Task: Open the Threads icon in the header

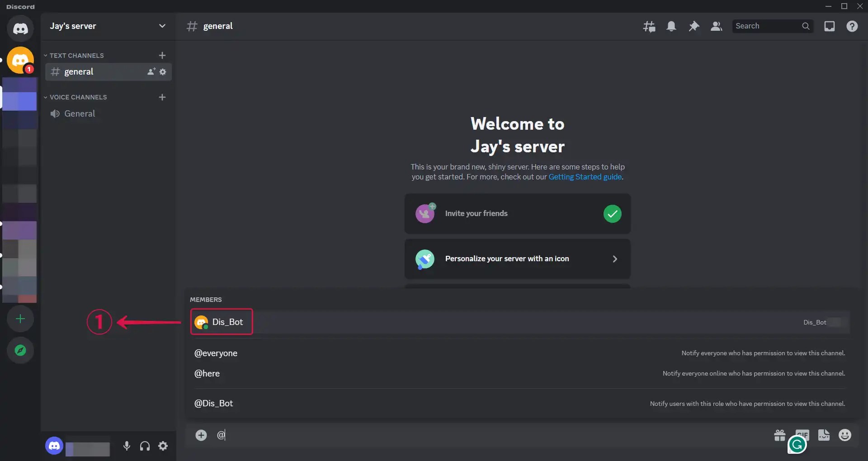Action: tap(649, 26)
